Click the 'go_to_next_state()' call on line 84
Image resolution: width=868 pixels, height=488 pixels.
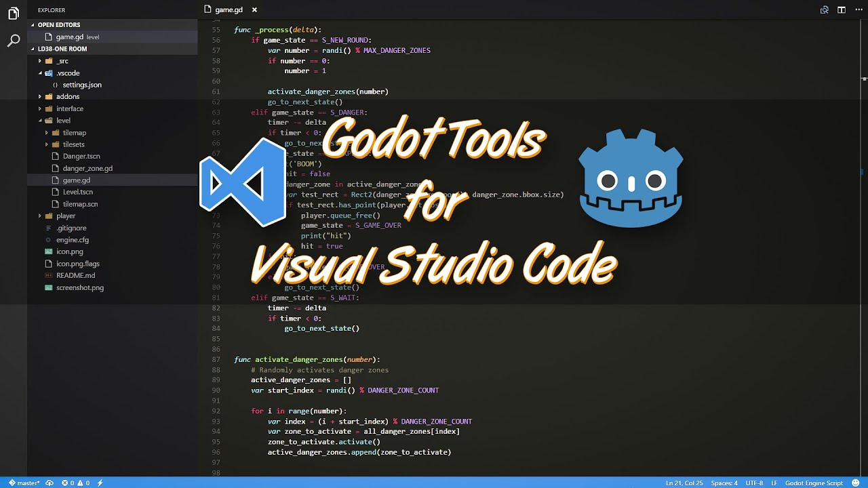pyautogui.click(x=321, y=329)
